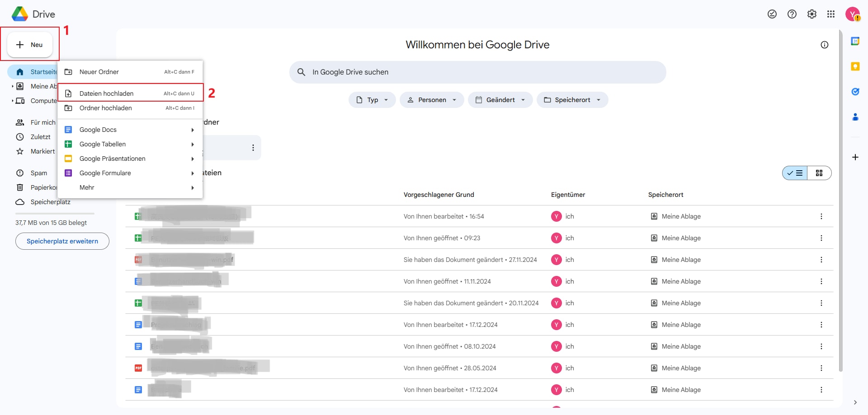The width and height of the screenshot is (868, 415).
Task: Open more actions for the 20.11.2024 row
Action: click(x=821, y=303)
